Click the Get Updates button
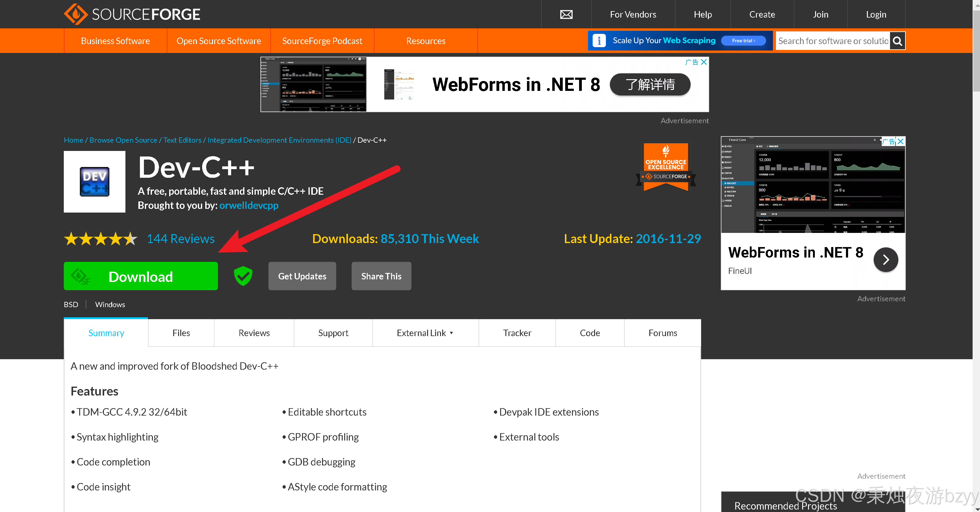 [302, 276]
